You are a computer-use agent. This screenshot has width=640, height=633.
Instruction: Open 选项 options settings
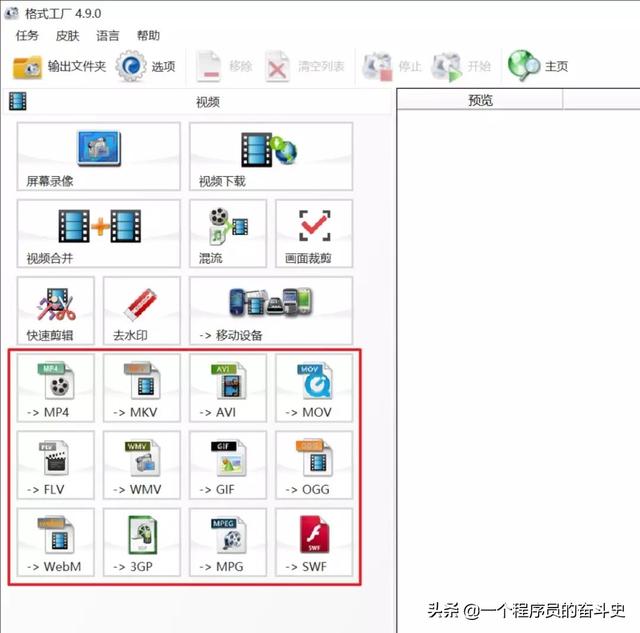pyautogui.click(x=146, y=66)
